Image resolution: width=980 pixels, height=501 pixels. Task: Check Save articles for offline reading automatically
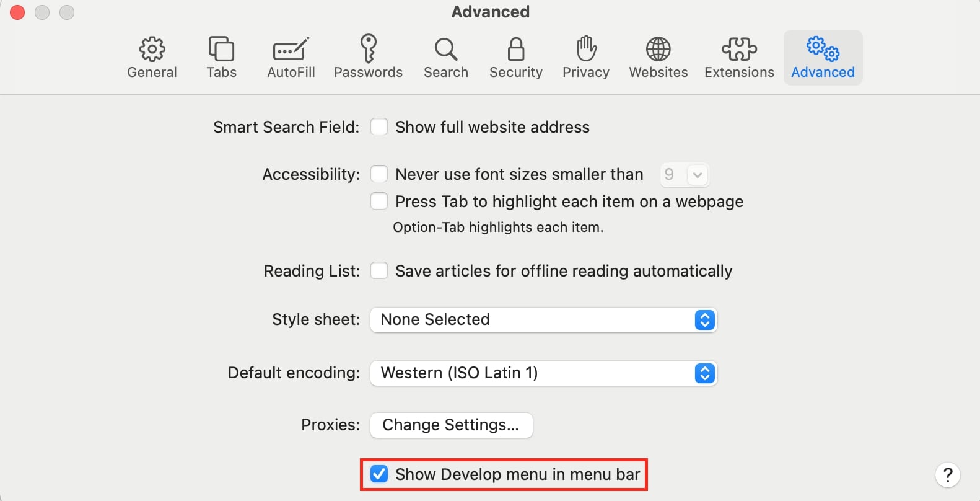(379, 271)
